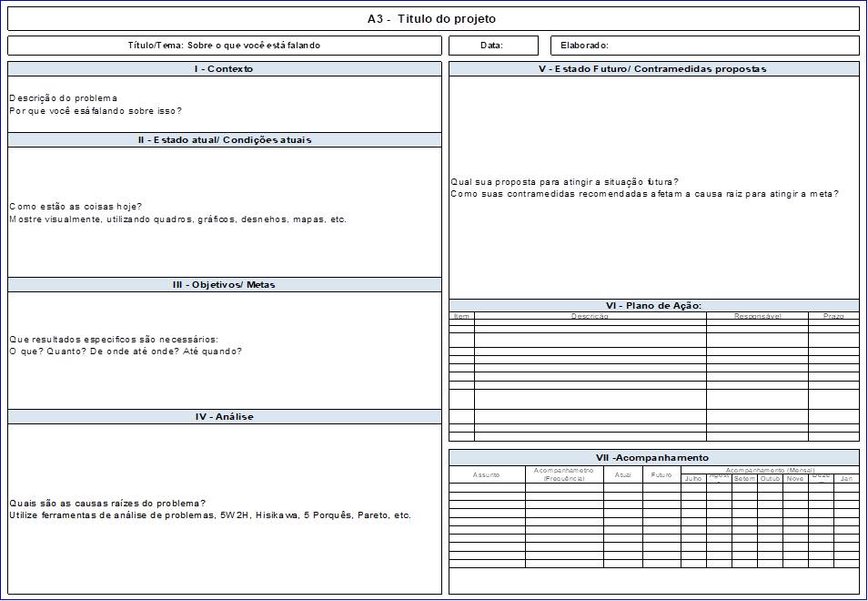
Task: Click the A3 Título do projeto title cell
Action: point(432,19)
